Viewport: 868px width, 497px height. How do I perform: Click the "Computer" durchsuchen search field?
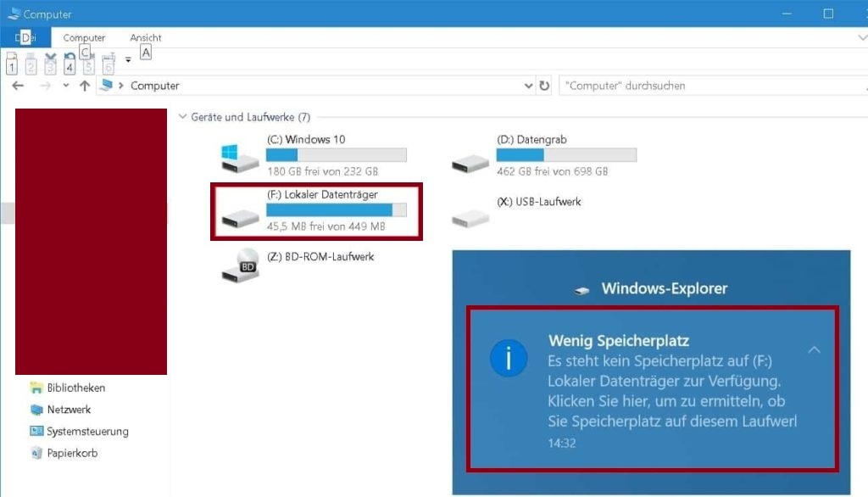point(713,86)
